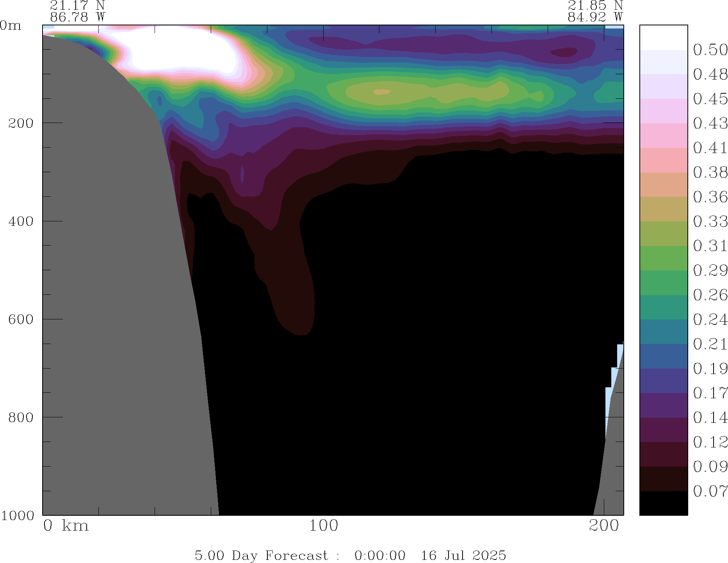Click the 0.07 colorbar label

tap(710, 491)
